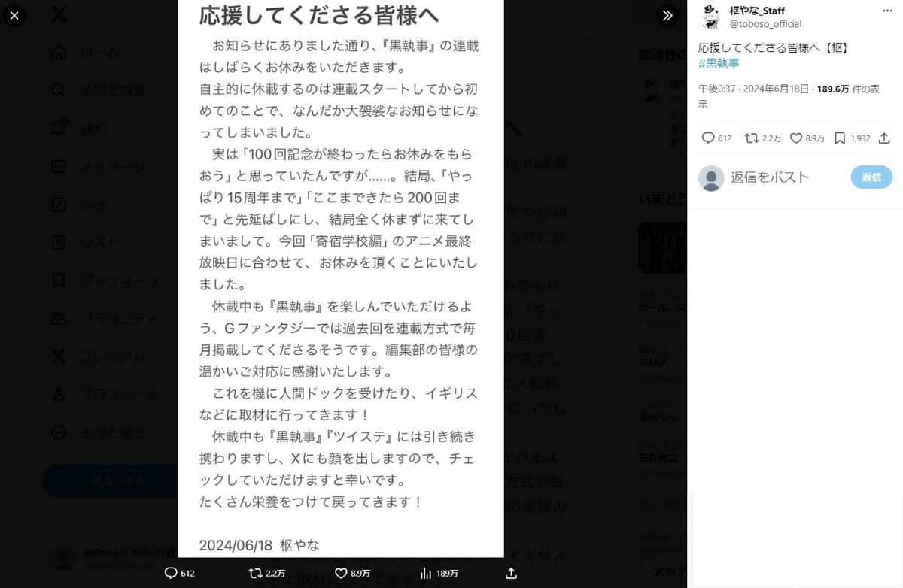Image resolution: width=903 pixels, height=588 pixels.
Task: Switch to ホーム from the navigation
Action: click(x=57, y=53)
